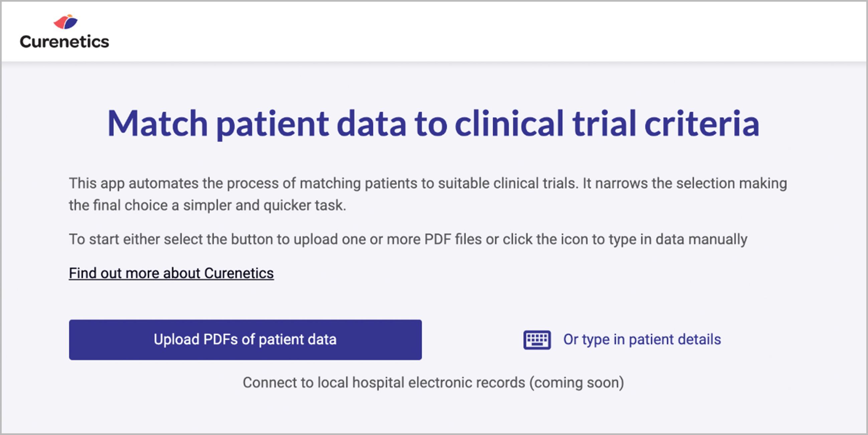The width and height of the screenshot is (868, 435).
Task: Click the "the final choice a simpler" line
Action: [207, 206]
